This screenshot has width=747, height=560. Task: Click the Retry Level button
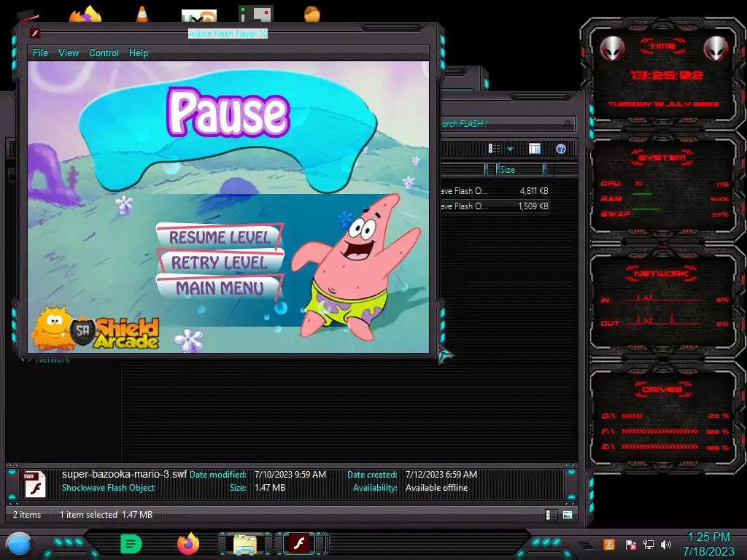pos(220,262)
